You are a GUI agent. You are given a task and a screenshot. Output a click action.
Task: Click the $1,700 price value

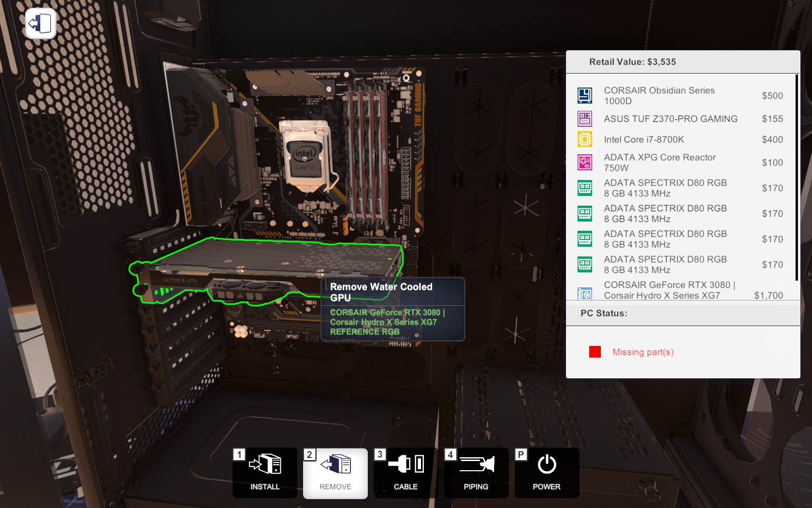768,295
